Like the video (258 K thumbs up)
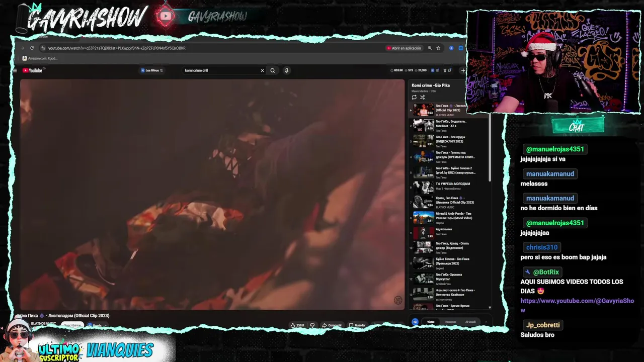644x362 pixels. pyautogui.click(x=298, y=325)
